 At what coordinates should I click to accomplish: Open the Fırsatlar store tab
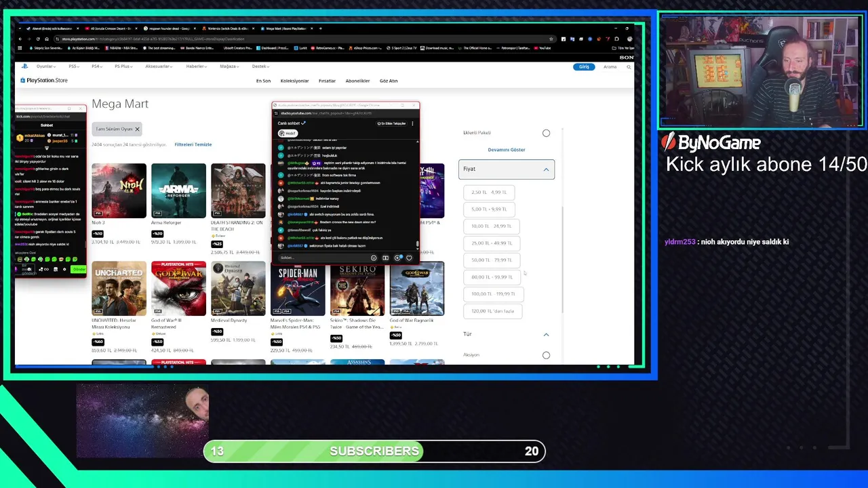327,81
